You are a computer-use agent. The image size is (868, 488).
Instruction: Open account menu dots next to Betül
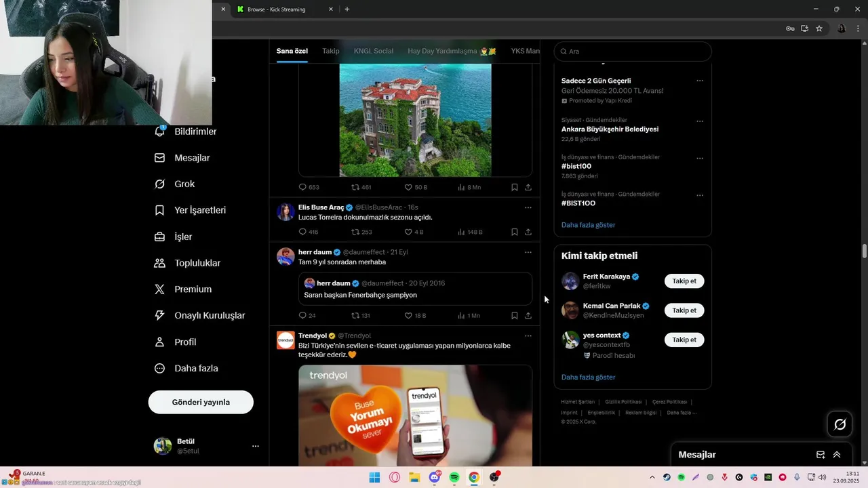tap(256, 446)
